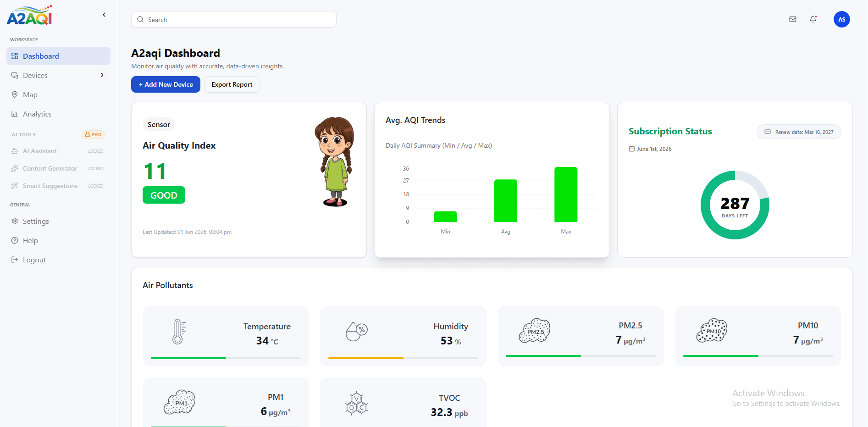Click the Export Report button

point(232,84)
